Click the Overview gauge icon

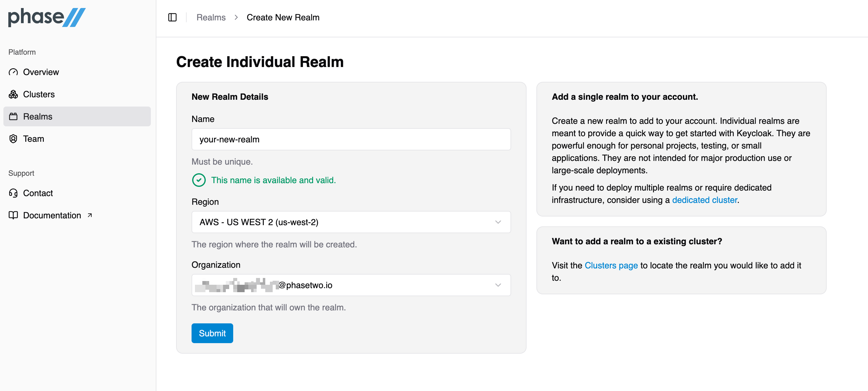[x=13, y=72]
